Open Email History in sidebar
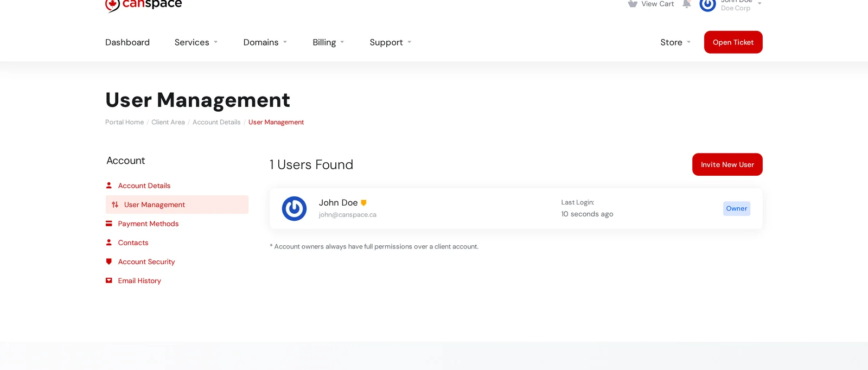868x370 pixels. 139,280
